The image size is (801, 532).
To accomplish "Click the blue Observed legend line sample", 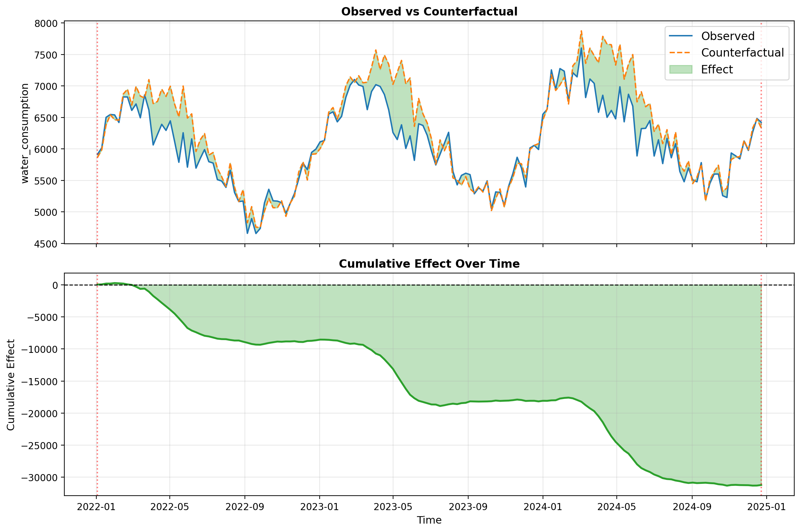I will [680, 36].
